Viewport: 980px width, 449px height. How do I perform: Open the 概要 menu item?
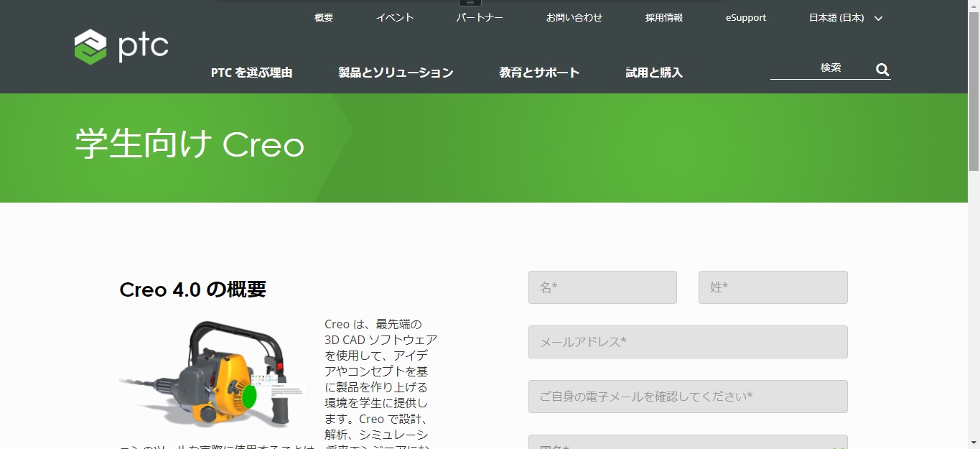(323, 18)
